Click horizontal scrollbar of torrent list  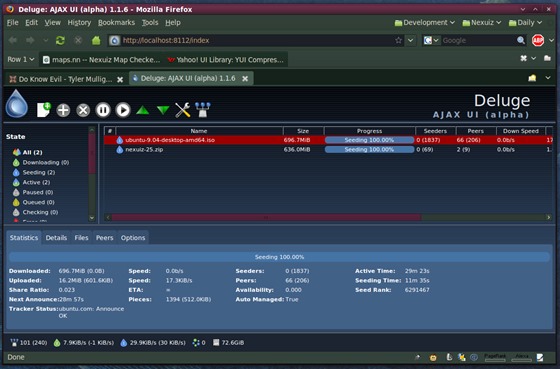pyautogui.click(x=266, y=217)
